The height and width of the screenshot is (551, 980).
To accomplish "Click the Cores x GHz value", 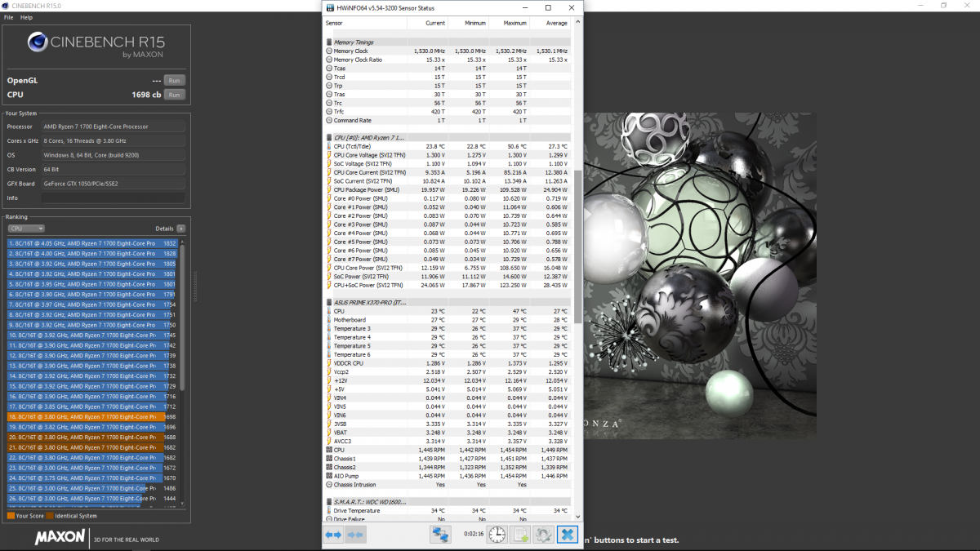I will coord(113,140).
